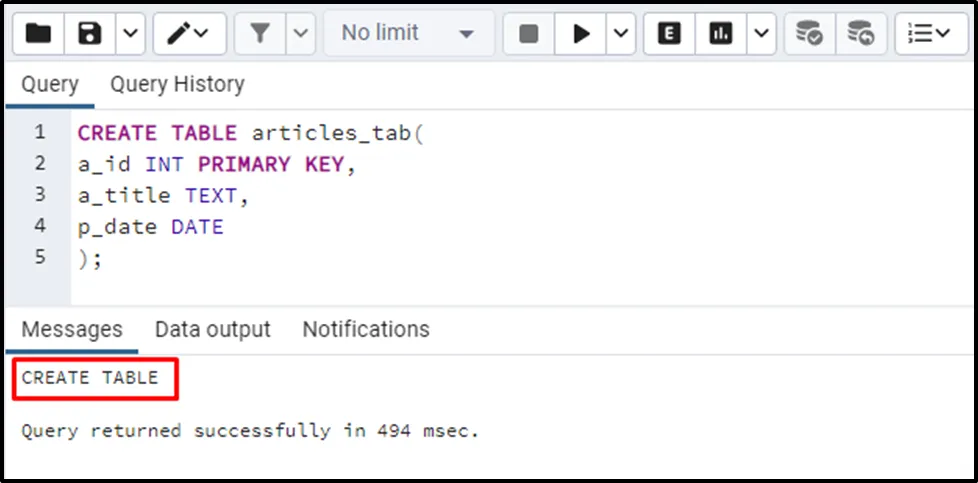
Task: Click the Open File folder icon
Action: pos(39,34)
